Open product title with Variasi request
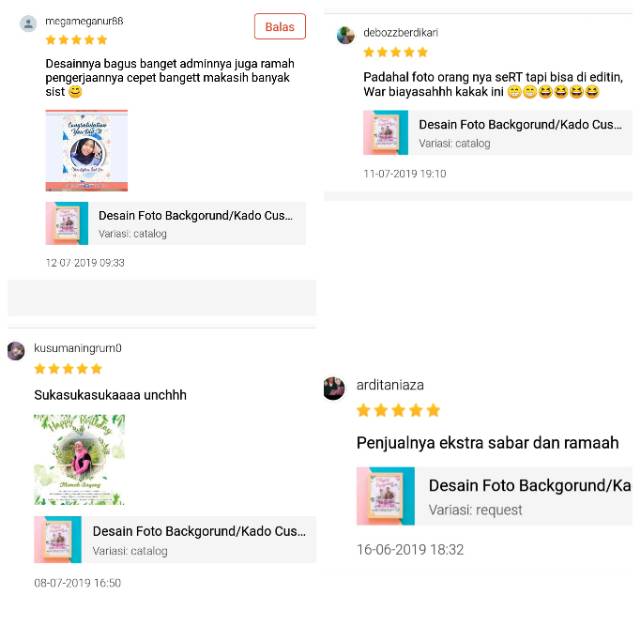Image resolution: width=640 pixels, height=640 pixels. tap(529, 486)
